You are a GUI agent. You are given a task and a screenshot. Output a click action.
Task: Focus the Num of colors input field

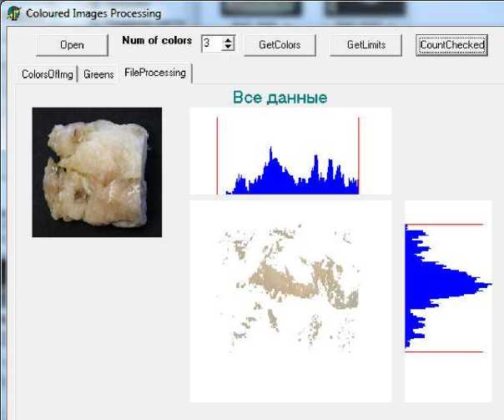click(212, 43)
